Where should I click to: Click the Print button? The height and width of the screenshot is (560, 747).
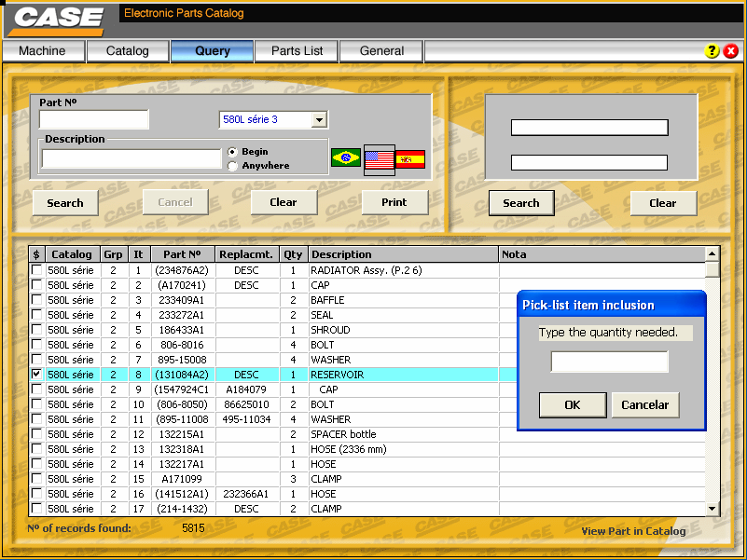394,202
